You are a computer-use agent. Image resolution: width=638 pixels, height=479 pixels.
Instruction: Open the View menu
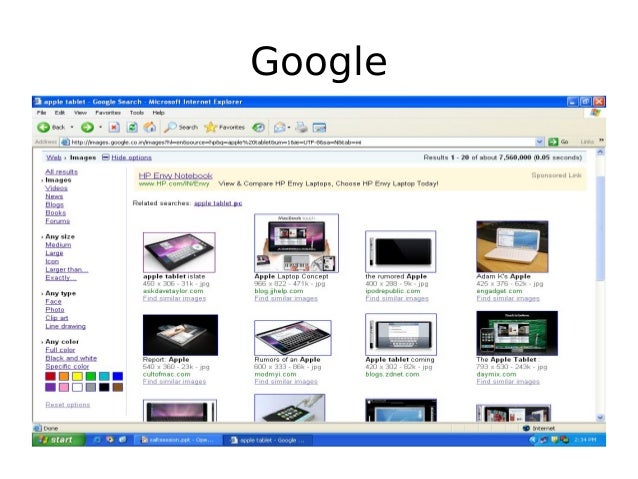pos(80,113)
